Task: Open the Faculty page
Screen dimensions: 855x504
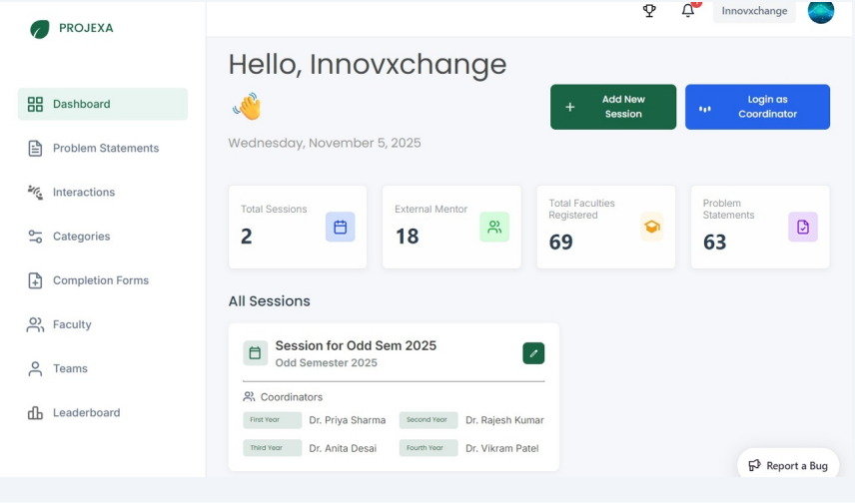Action: 72,324
